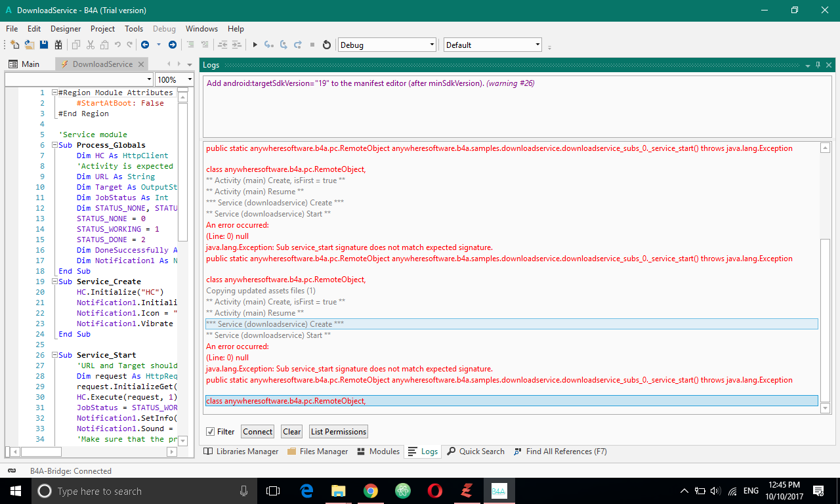Uncomment selected code lines icon
This screenshot has height=504, width=840.
click(205, 45)
